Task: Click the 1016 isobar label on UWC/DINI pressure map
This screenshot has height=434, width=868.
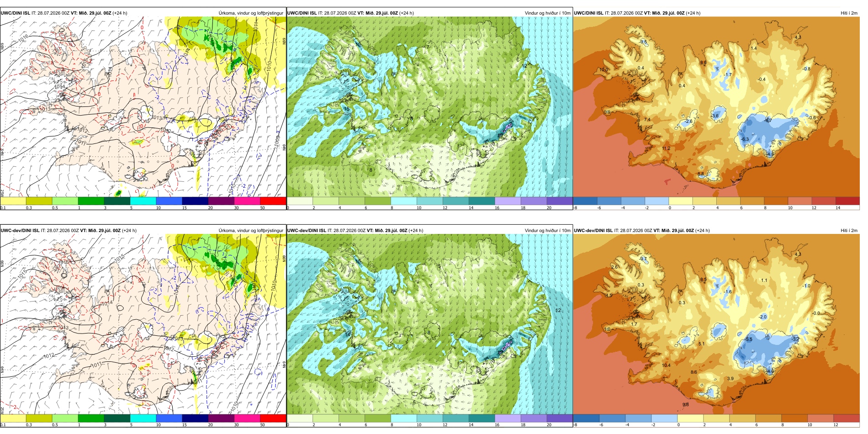Action: [x=24, y=36]
